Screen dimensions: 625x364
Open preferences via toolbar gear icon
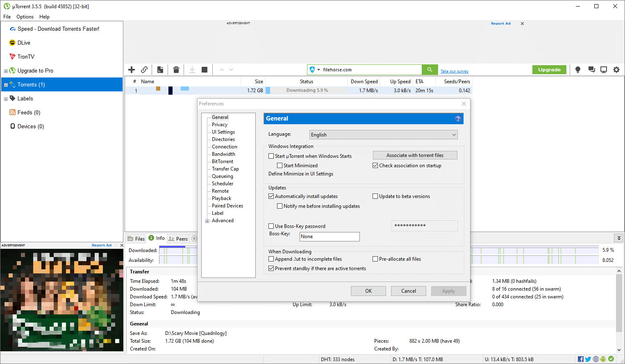click(x=616, y=70)
